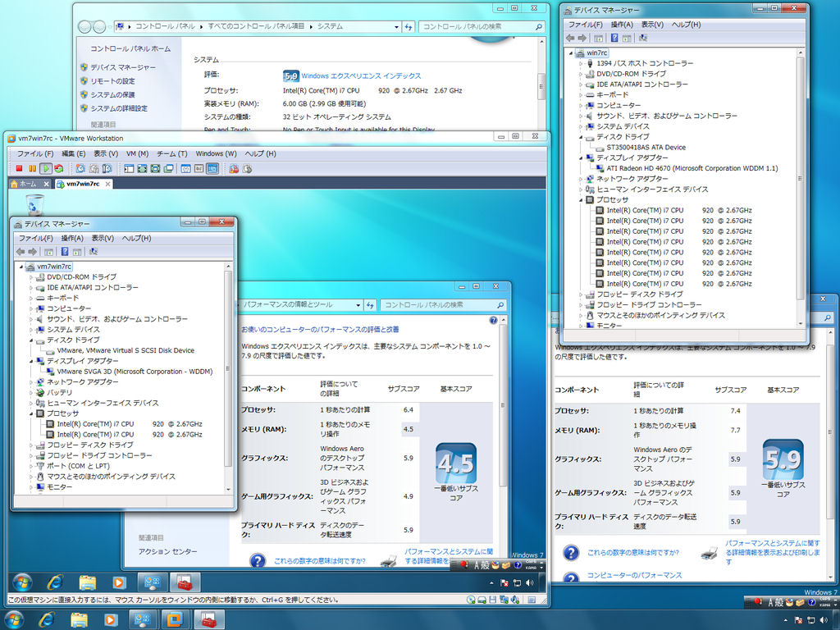Screen dimensions: 840x630
Task: Collapse the win7rc root node in host Device Manager
Action: 571,52
